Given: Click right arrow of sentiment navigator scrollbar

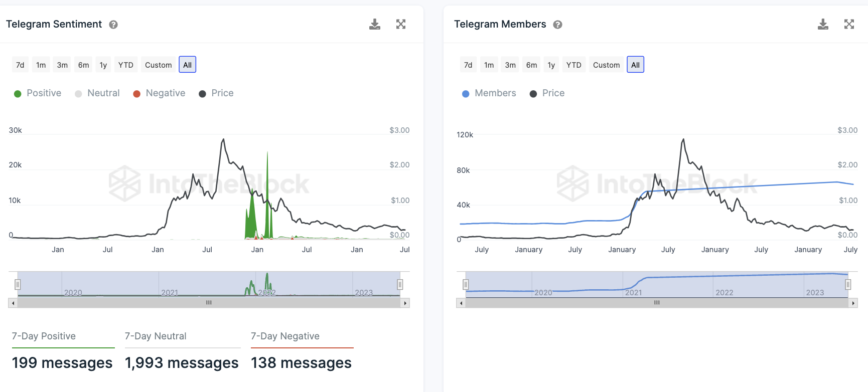Looking at the screenshot, I should pos(405,303).
